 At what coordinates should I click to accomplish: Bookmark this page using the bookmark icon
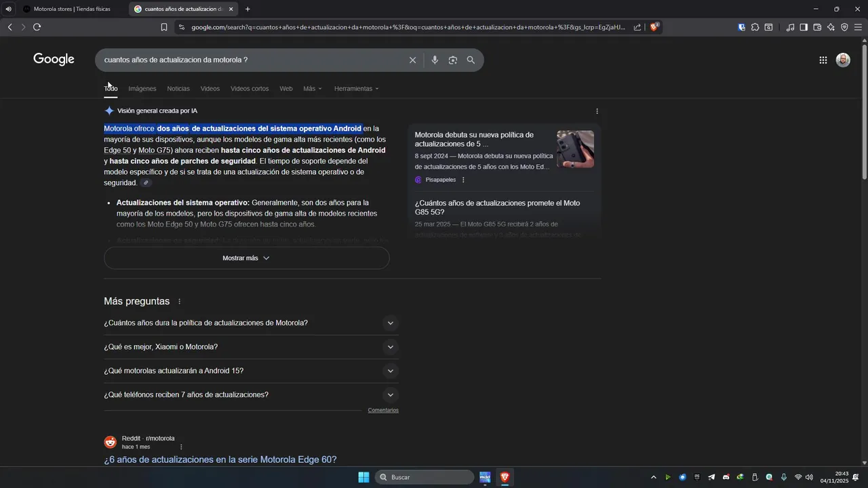164,27
